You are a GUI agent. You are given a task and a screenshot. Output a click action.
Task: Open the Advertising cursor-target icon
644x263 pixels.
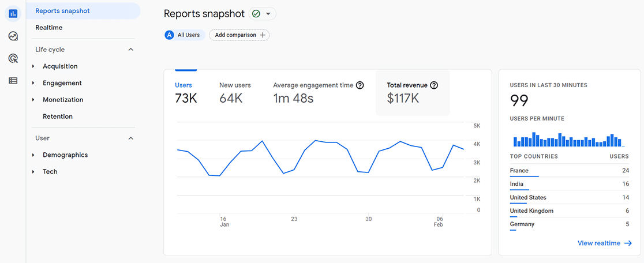click(13, 59)
